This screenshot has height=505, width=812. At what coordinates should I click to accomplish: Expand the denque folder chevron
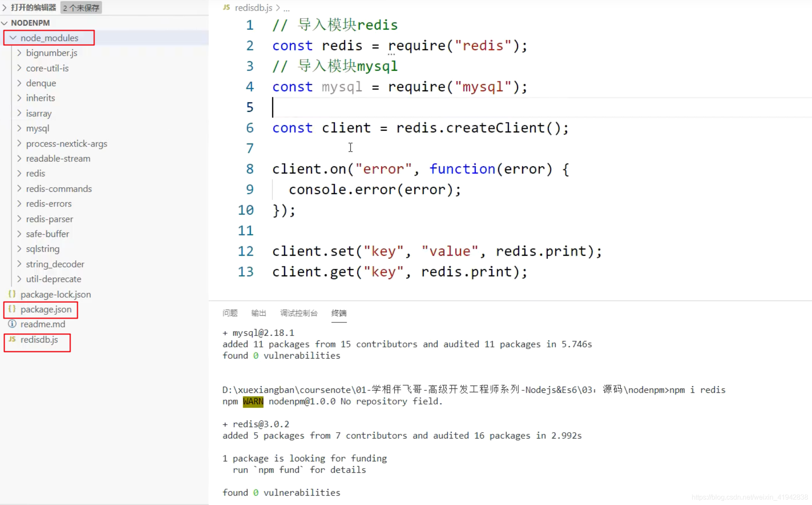(19, 83)
